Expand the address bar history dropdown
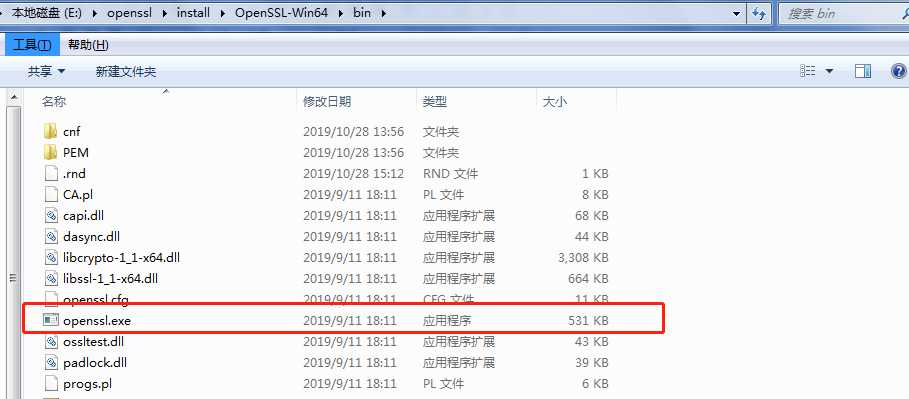Image resolution: width=909 pixels, height=399 pixels. (x=737, y=13)
